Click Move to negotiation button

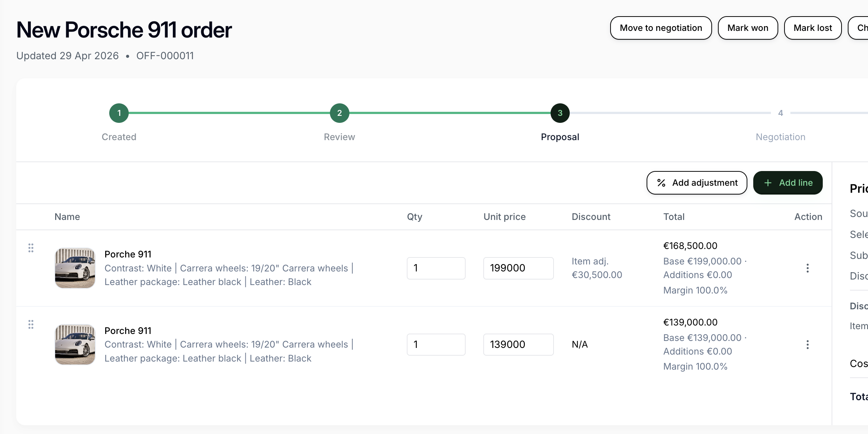click(661, 28)
